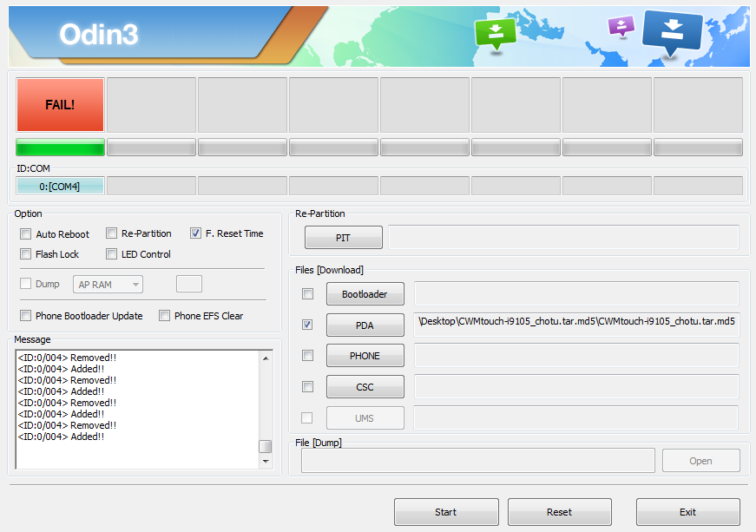Click the PIT file path field
Screen dimensions: 756x532
(563, 237)
